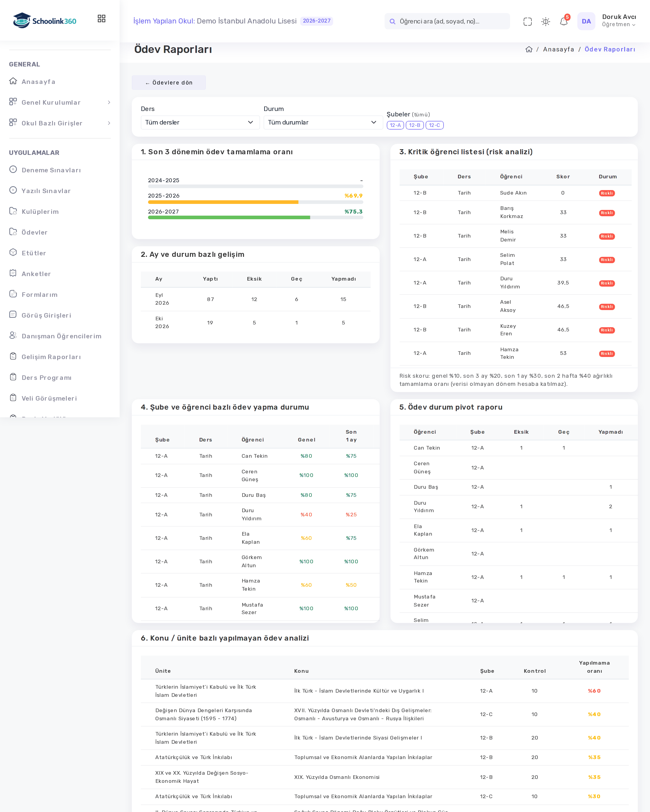Open Ödevler in sidebar

(34, 232)
